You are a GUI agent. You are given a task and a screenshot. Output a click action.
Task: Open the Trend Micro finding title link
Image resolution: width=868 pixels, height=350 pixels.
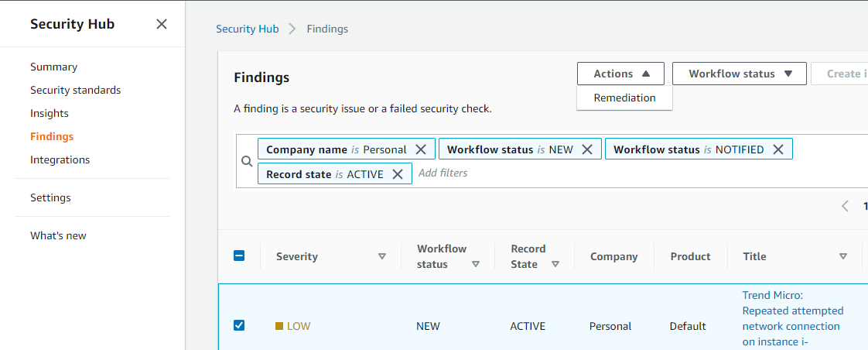point(793,318)
